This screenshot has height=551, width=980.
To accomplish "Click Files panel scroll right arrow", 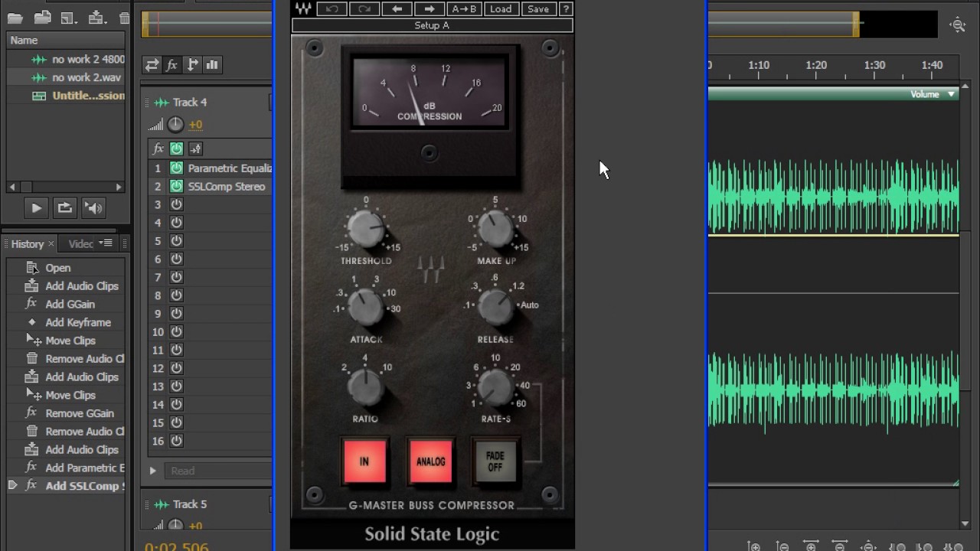I will [119, 187].
